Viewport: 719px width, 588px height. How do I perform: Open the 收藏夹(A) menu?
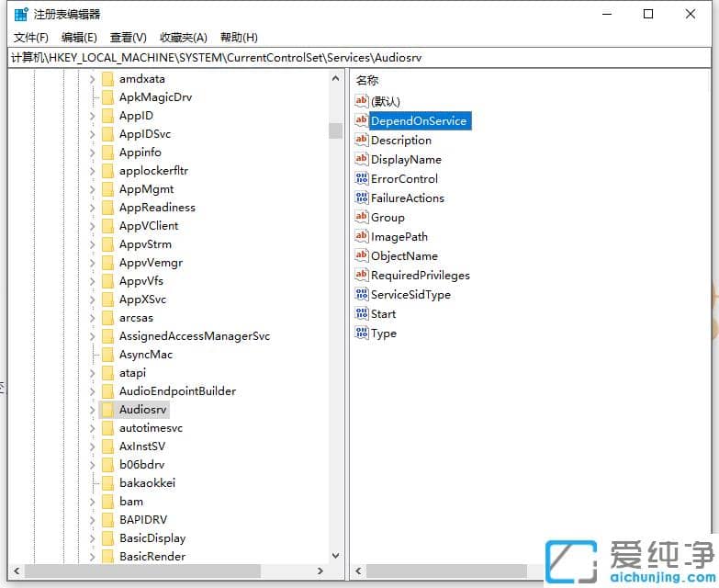click(184, 38)
